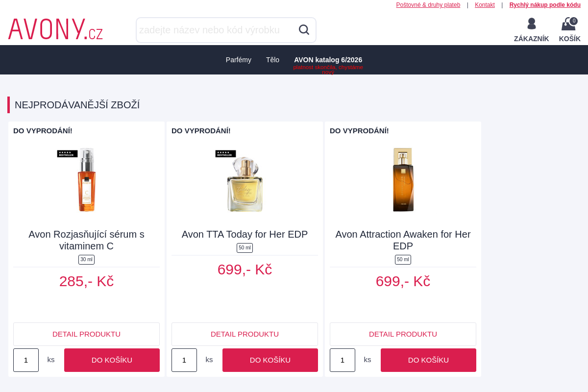Open Rychlý nákup podle kódu link
This screenshot has height=392, width=588.
545,5
